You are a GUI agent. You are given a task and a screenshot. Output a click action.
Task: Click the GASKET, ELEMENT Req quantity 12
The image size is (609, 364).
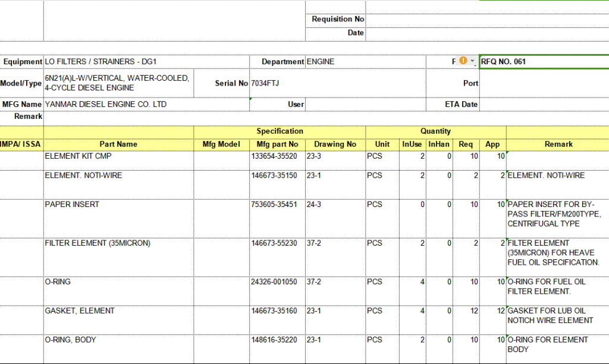coord(466,311)
